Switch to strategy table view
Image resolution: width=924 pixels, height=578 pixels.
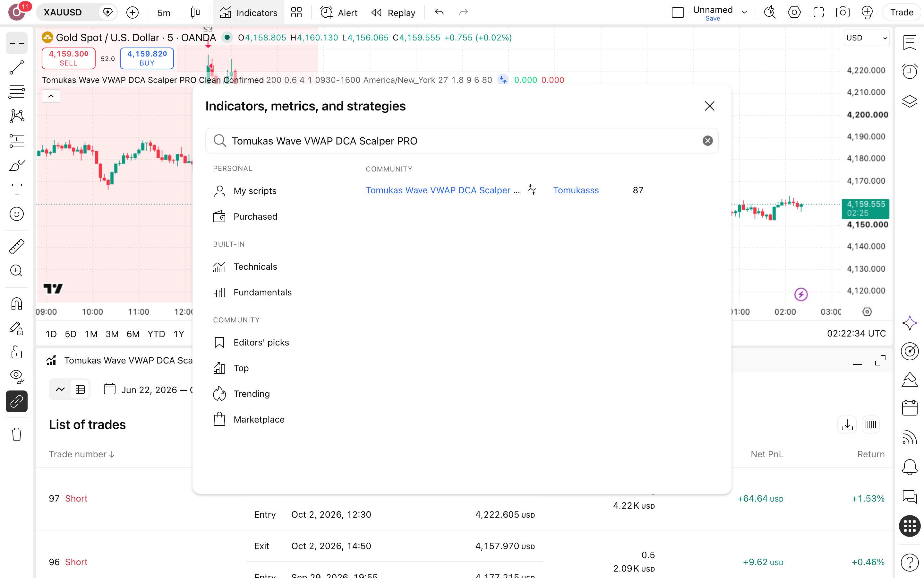[80, 390]
